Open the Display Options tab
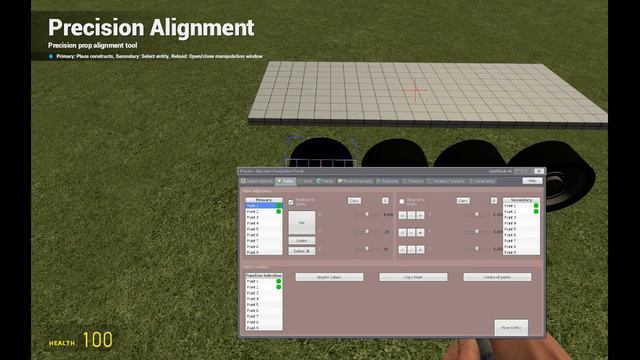 click(257, 181)
